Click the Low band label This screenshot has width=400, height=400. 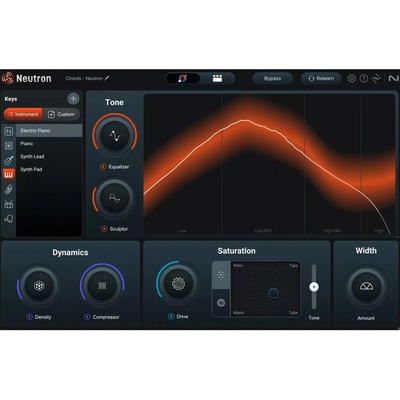point(182,231)
